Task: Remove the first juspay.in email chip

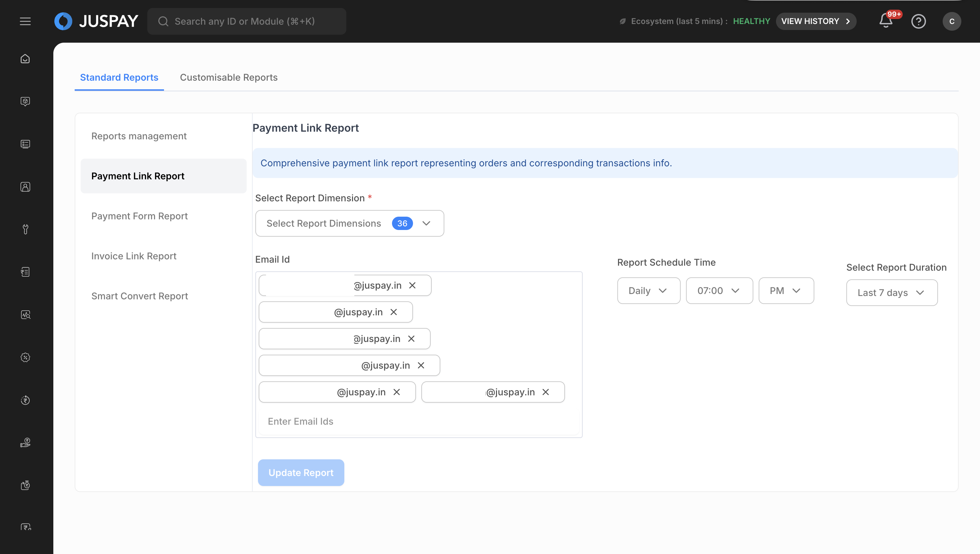Action: 412,285
